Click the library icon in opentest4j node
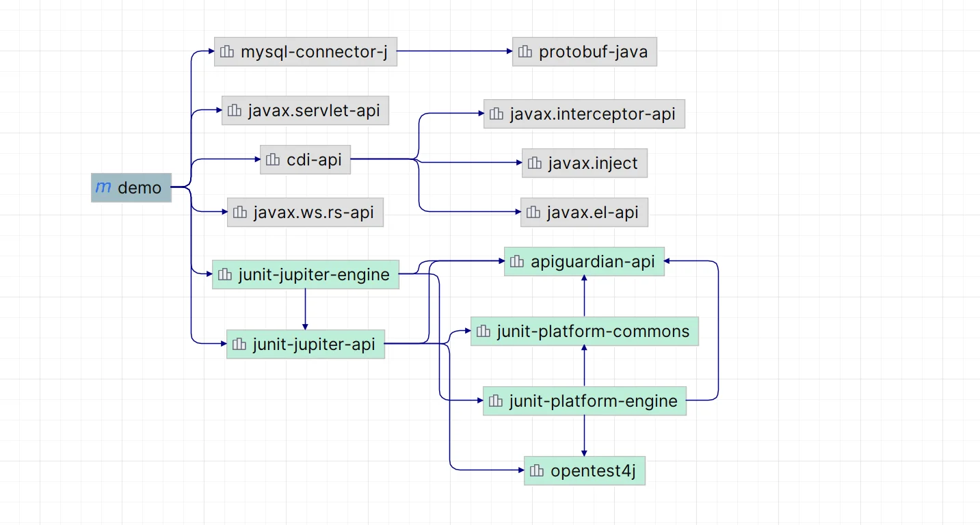Screen dimensions: 980x525 click(x=537, y=470)
